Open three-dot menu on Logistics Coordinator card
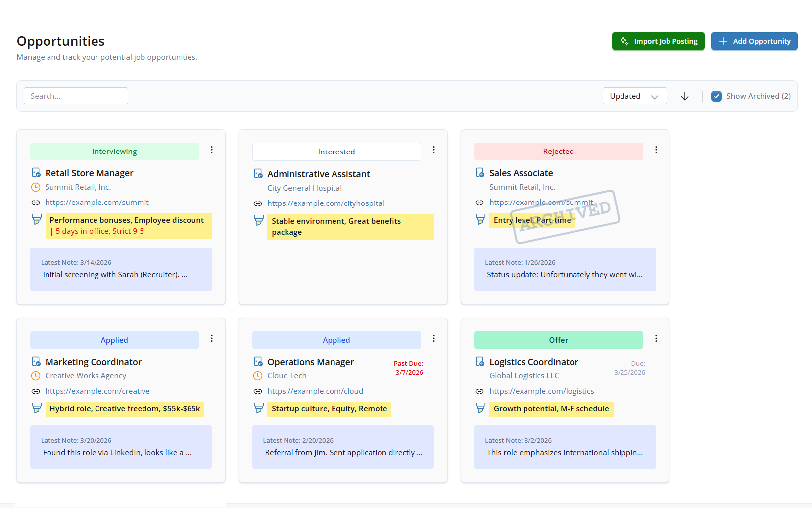 click(656, 338)
